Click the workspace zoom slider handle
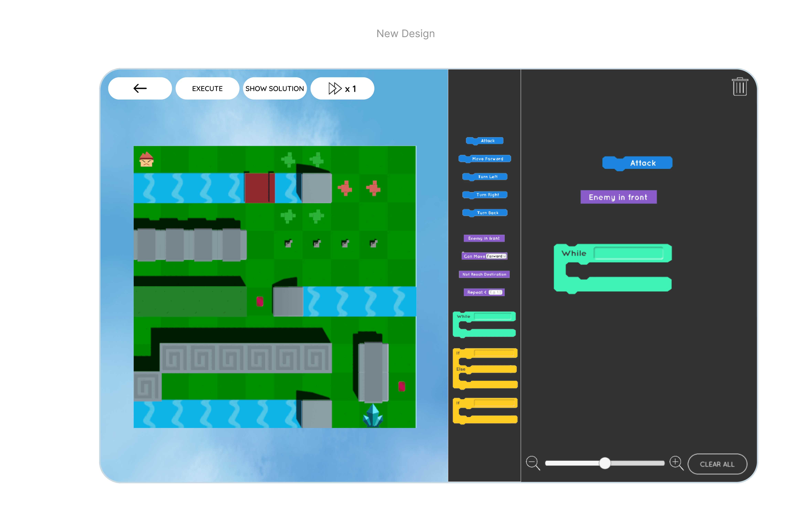This screenshot has height=508, width=812. [x=605, y=463]
